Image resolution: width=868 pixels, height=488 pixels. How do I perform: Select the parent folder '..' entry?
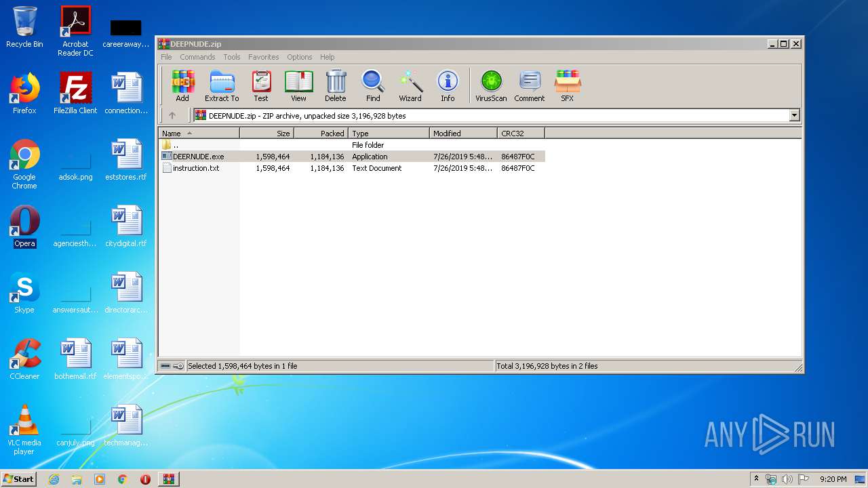click(352, 145)
